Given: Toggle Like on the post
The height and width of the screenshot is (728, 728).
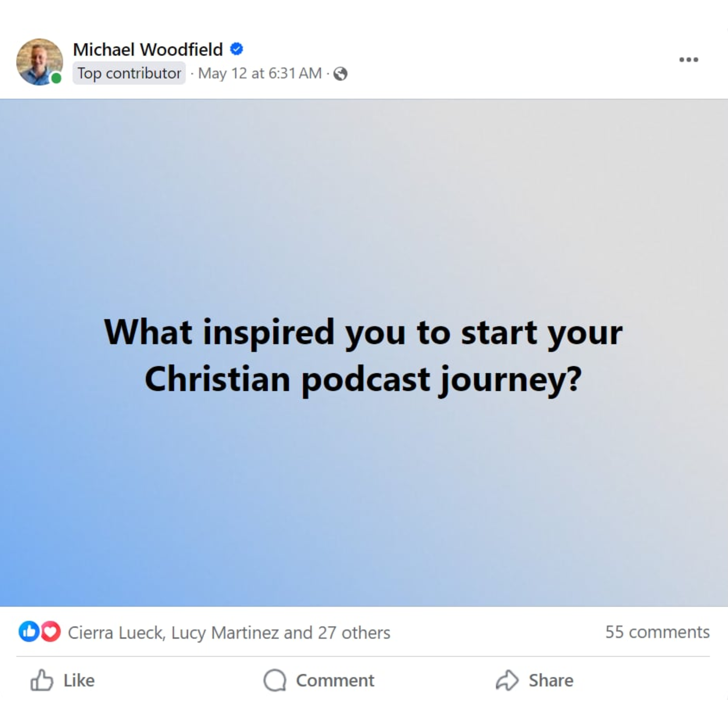Looking at the screenshot, I should click(63, 680).
